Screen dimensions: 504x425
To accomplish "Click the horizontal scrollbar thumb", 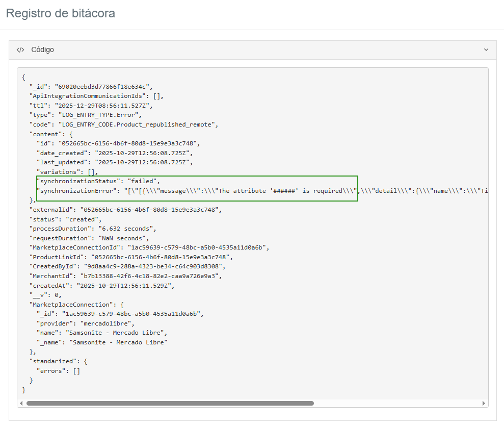I will 170,403.
